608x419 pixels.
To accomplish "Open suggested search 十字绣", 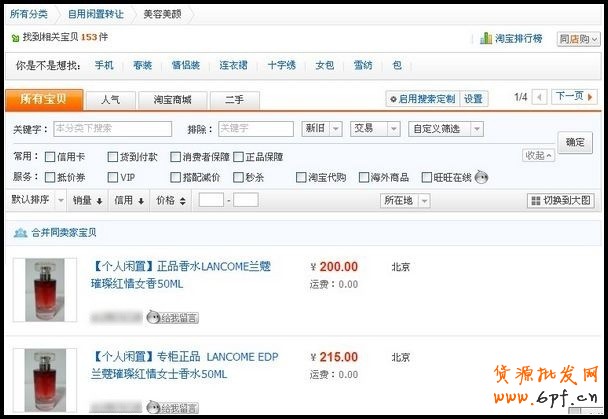I will tap(282, 65).
